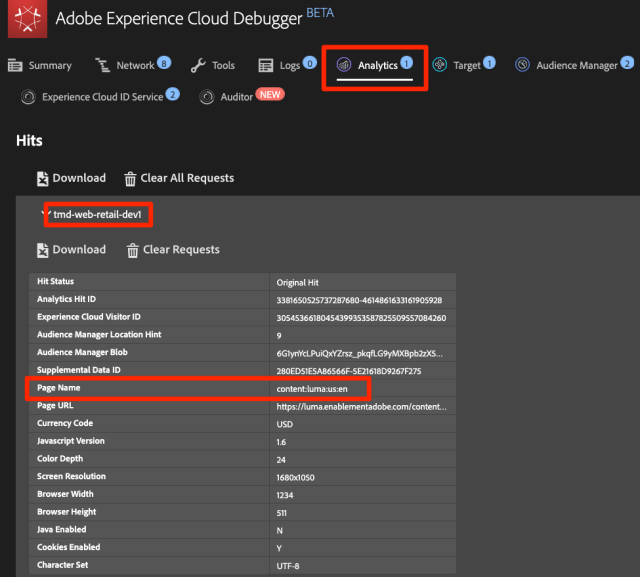
Task: Click the Audience Manager Location Hint value 9
Action: [279, 335]
